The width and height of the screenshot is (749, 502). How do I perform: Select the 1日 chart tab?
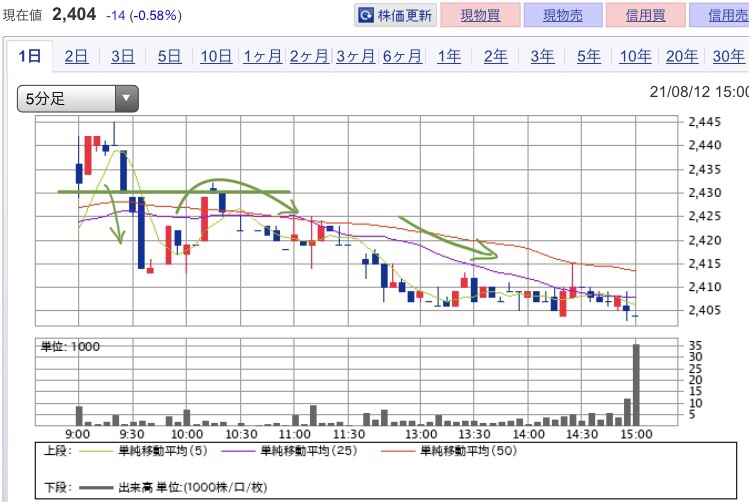click(30, 56)
